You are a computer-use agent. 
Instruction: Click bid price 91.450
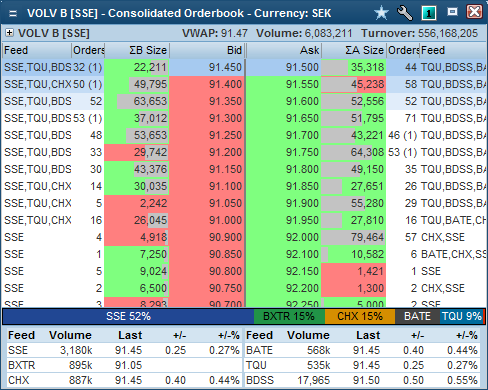[207, 67]
